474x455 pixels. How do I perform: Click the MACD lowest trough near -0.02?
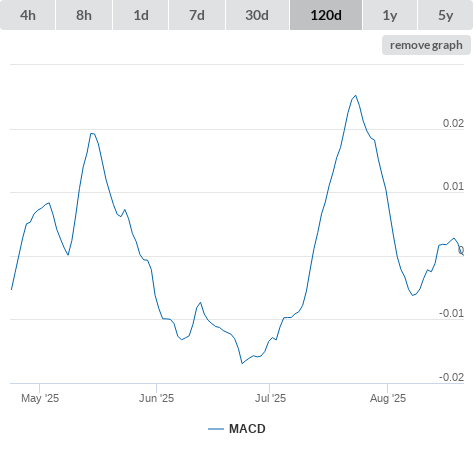pyautogui.click(x=242, y=363)
